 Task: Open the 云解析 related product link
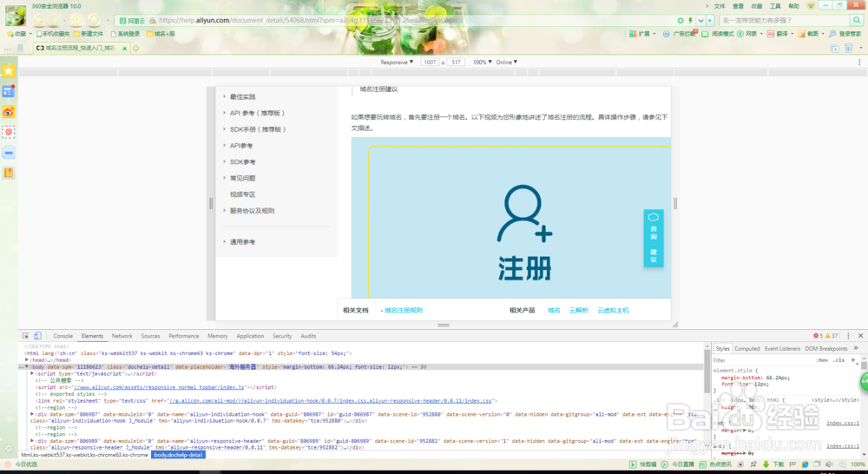pos(578,311)
